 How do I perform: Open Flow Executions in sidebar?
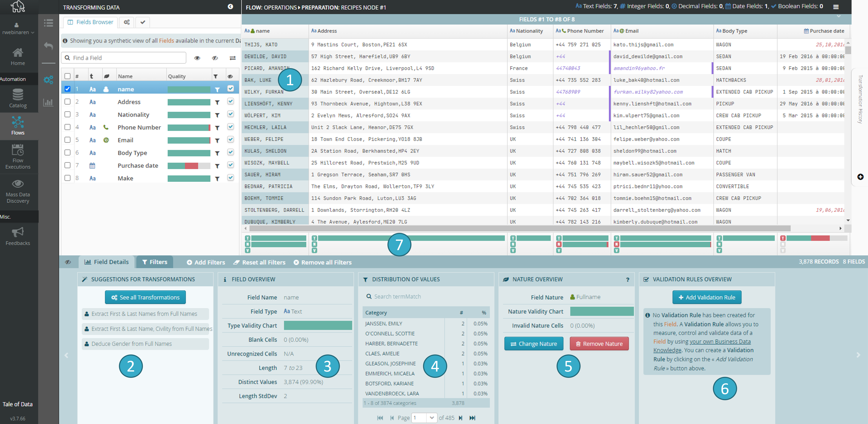17,156
